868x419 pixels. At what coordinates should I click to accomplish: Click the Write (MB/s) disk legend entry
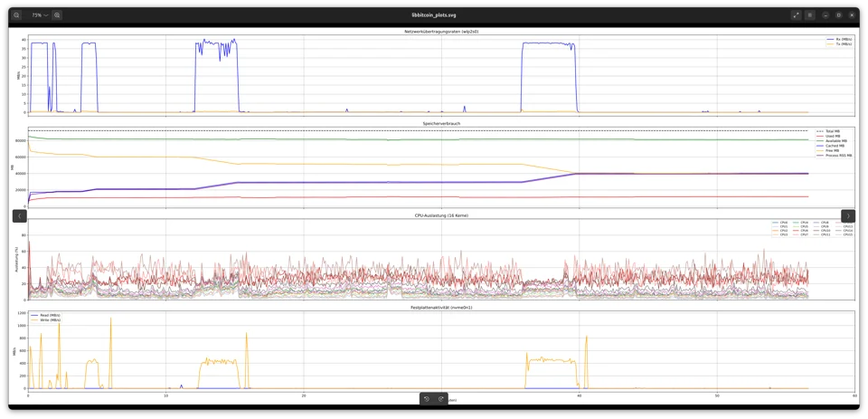47,319
